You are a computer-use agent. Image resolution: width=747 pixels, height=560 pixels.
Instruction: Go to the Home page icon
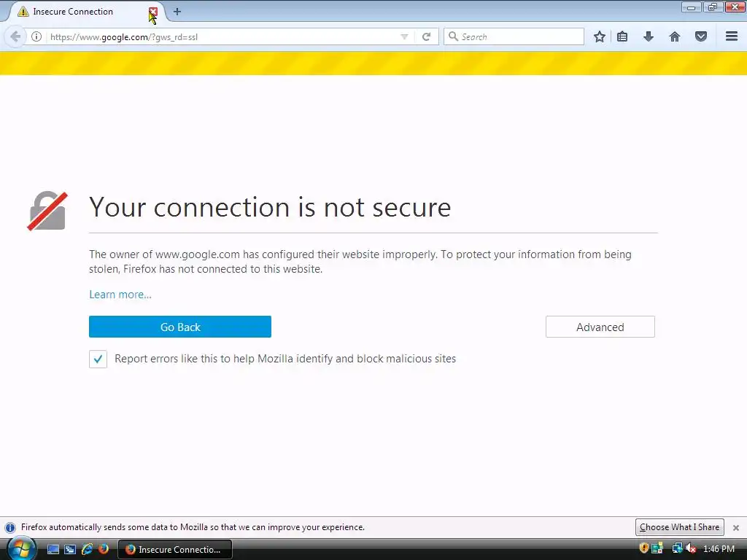click(675, 36)
